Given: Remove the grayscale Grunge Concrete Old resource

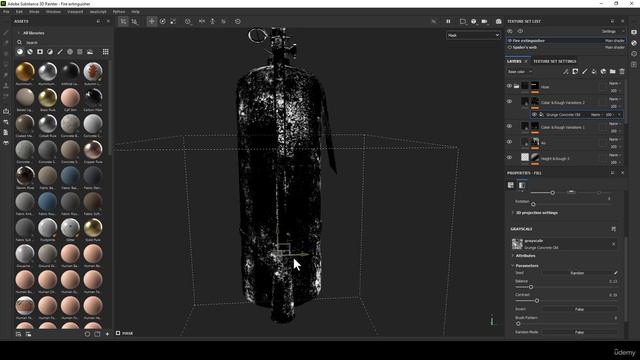Looking at the screenshot, I should pos(613,244).
